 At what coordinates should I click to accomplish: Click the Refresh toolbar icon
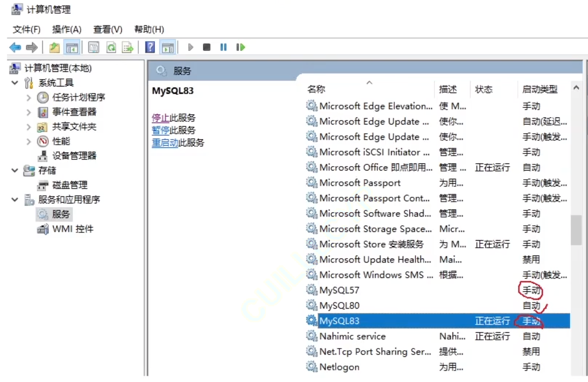pos(111,47)
